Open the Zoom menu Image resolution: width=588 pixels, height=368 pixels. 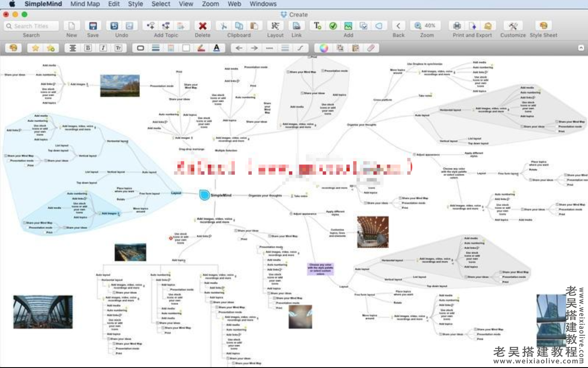click(210, 4)
